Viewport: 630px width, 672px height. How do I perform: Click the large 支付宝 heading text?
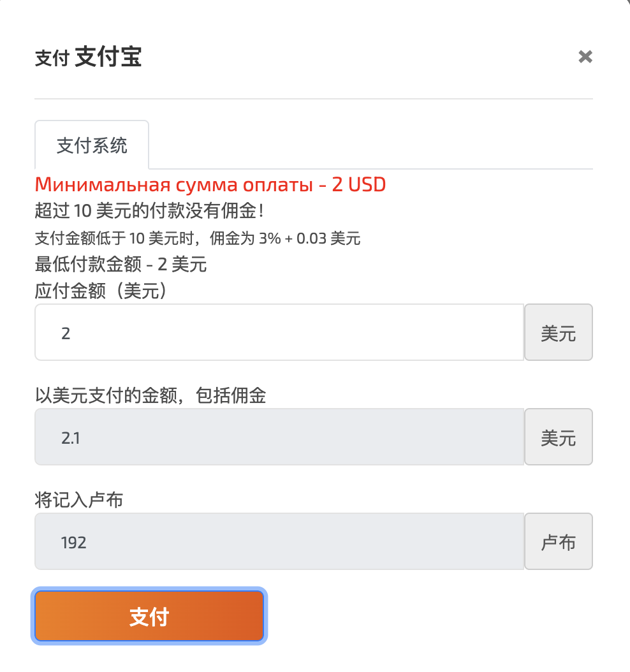108,57
